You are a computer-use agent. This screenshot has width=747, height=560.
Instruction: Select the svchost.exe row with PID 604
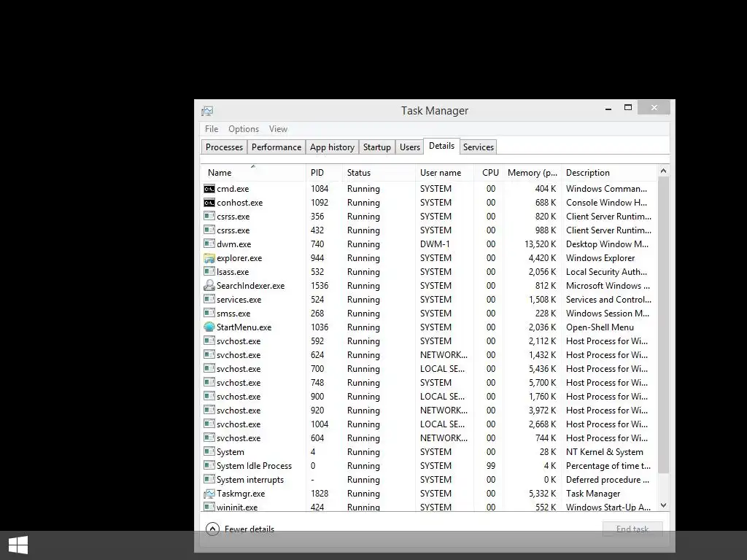(429, 437)
